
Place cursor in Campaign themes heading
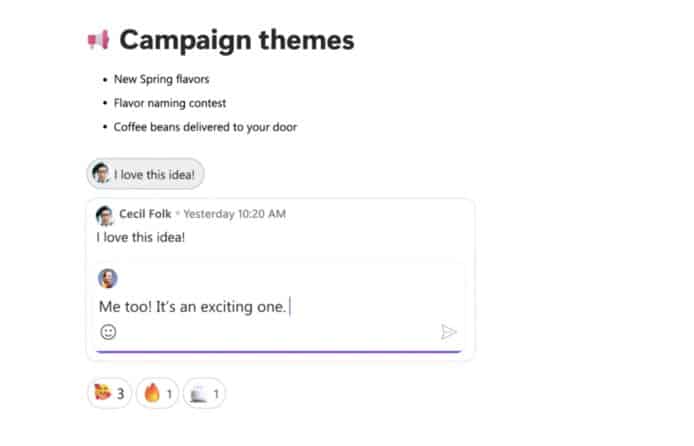pos(236,40)
